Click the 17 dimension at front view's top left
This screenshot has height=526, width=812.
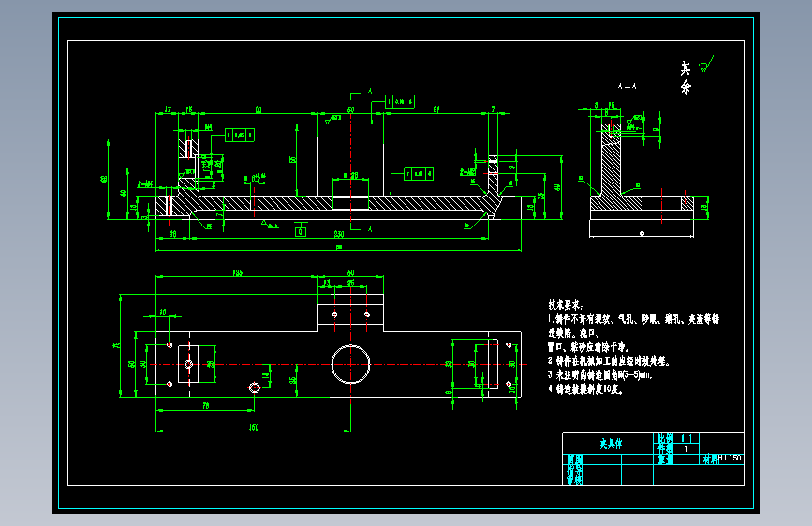(x=168, y=110)
